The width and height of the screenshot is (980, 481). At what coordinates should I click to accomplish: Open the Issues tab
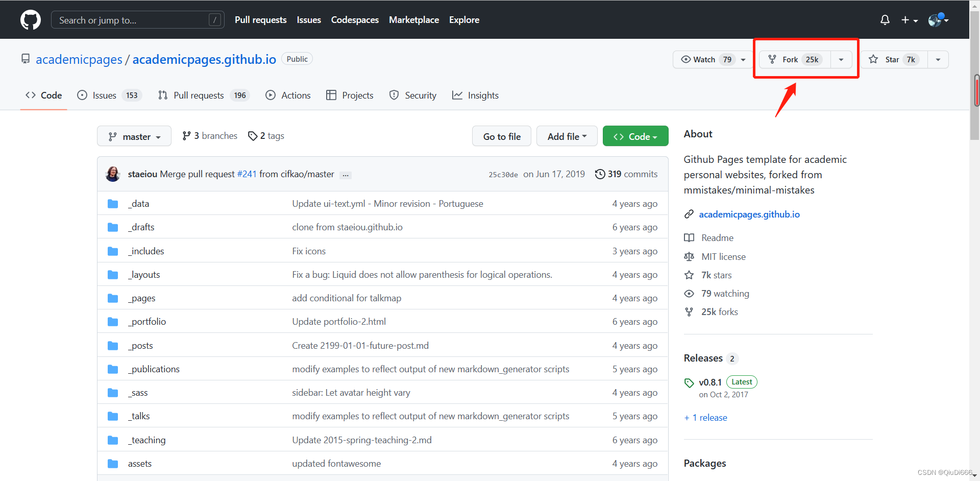(x=109, y=95)
